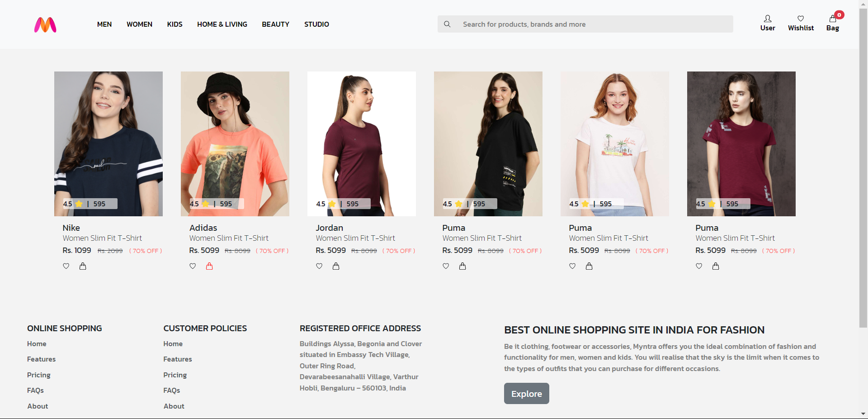The width and height of the screenshot is (868, 419).
Task: Open About link under Online Shopping
Action: tap(38, 406)
